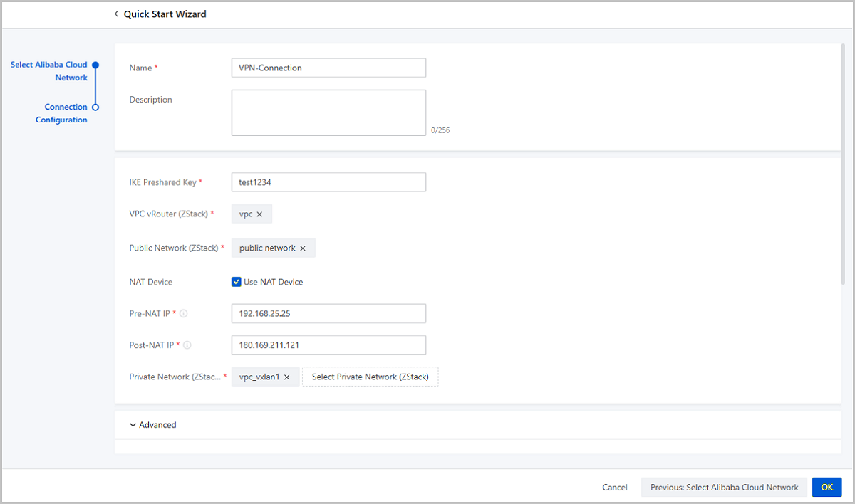Screen dimensions: 855x504
Task: Expand the Advanced section
Action: tap(153, 425)
